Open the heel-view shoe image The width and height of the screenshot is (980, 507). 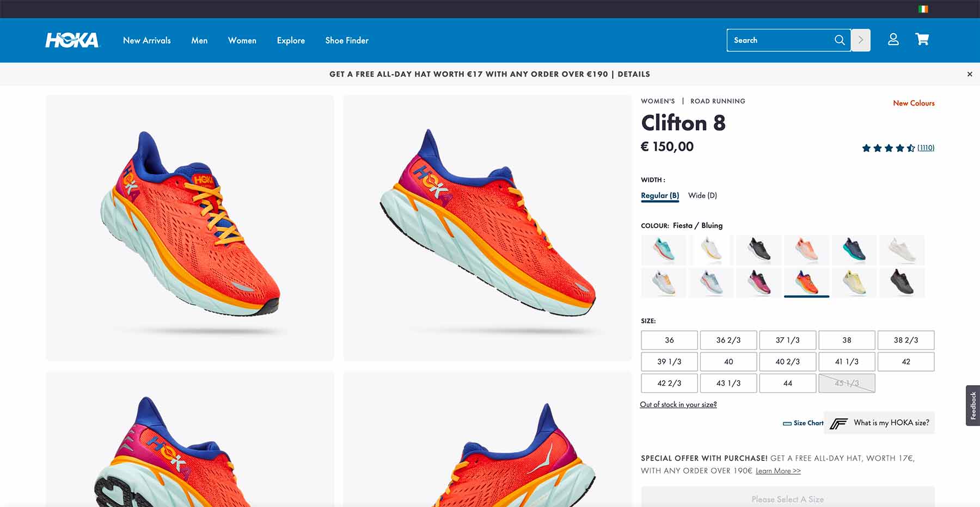(x=487, y=439)
